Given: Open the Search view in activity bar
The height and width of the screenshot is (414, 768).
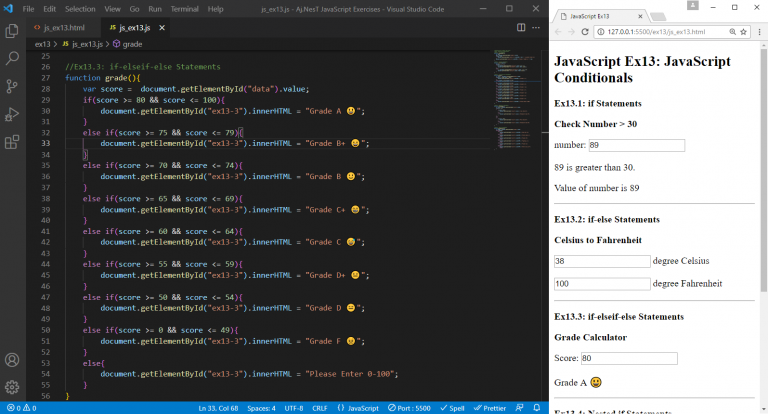Looking at the screenshot, I should [x=12, y=60].
